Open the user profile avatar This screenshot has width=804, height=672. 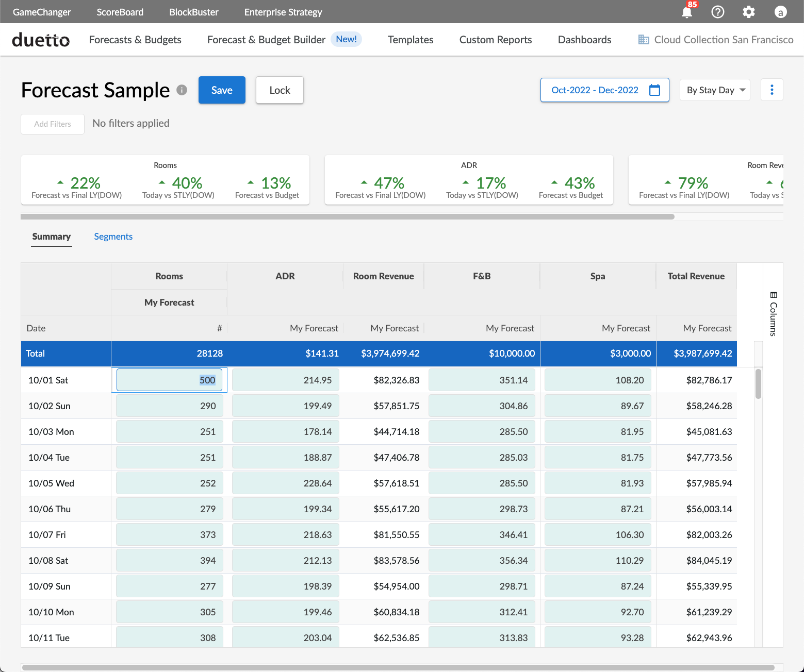coord(780,12)
